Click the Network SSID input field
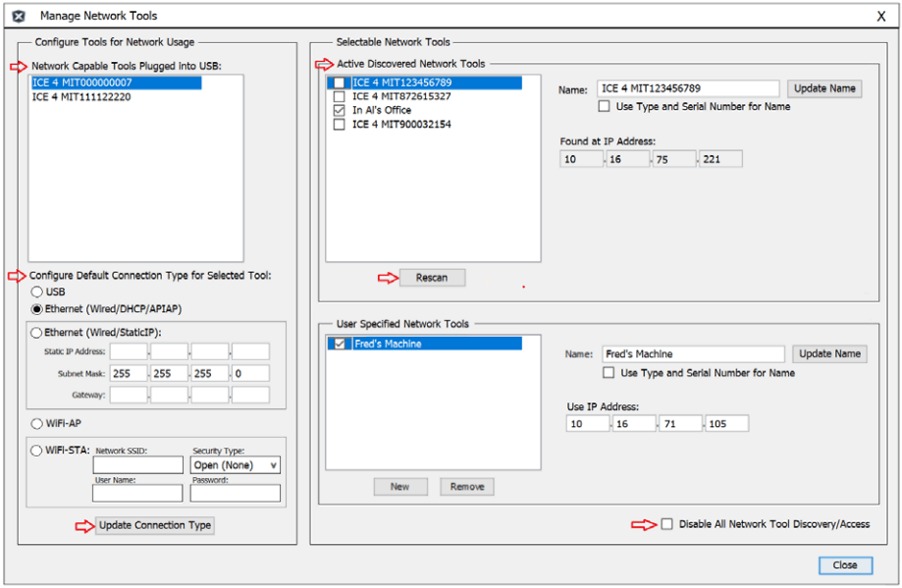Screen dimensions: 902x588 coord(138,465)
